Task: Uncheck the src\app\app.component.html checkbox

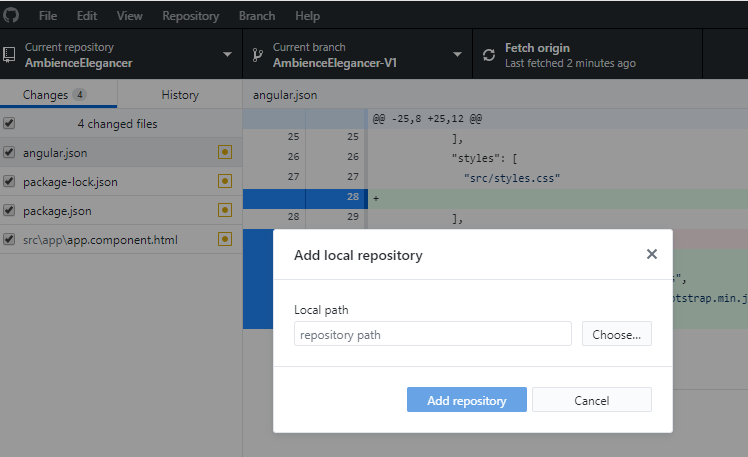Action: 9,239
